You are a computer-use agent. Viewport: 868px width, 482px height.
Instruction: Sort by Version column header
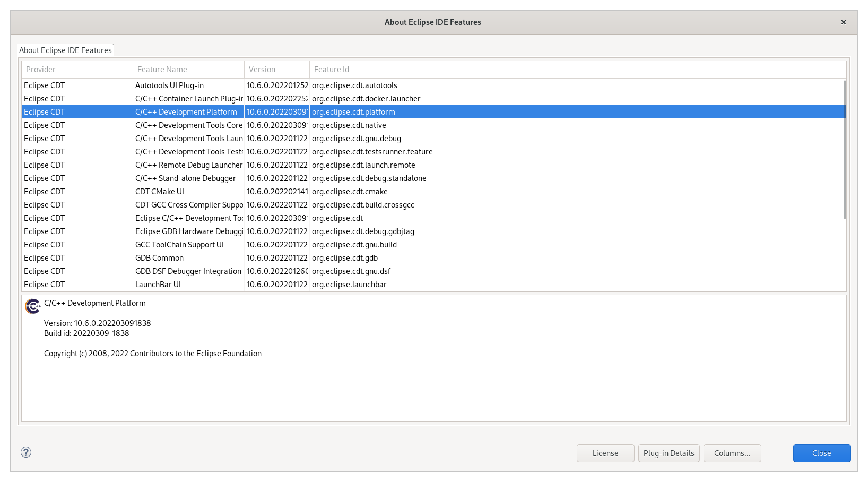(x=276, y=70)
